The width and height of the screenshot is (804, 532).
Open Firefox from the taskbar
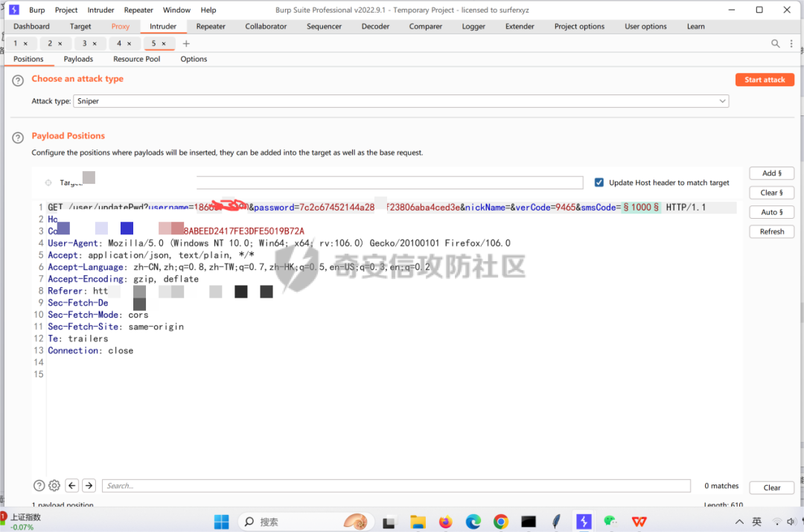pyautogui.click(x=446, y=522)
